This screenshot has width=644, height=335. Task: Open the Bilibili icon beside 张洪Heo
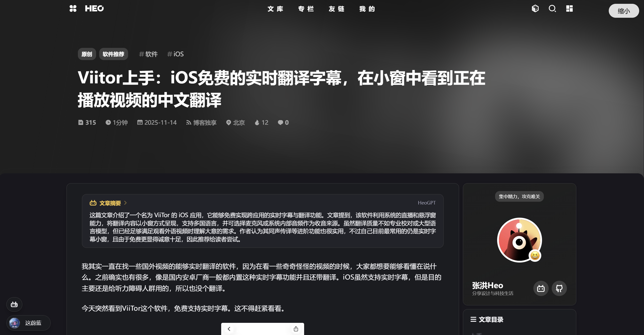tap(541, 288)
